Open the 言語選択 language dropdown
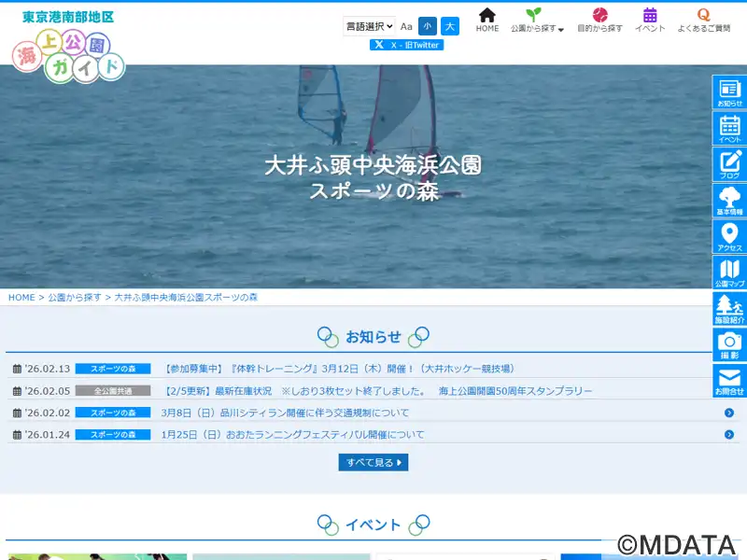The height and width of the screenshot is (560, 747). (369, 26)
